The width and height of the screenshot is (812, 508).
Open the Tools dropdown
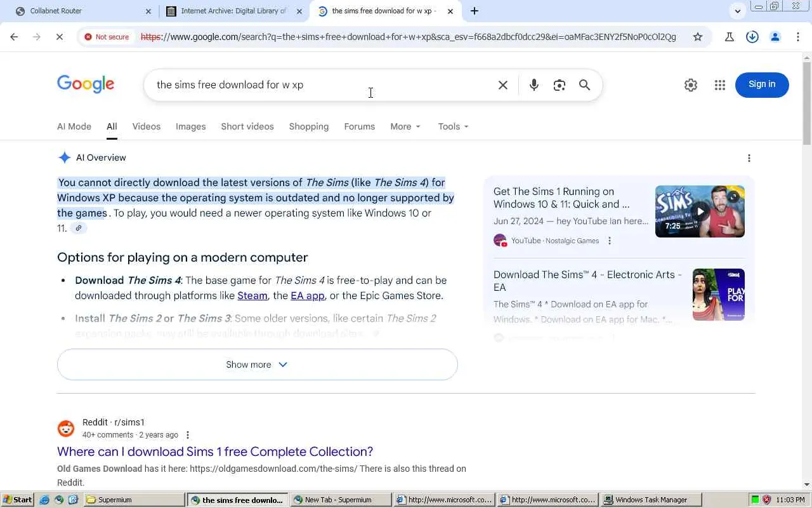[x=453, y=126]
